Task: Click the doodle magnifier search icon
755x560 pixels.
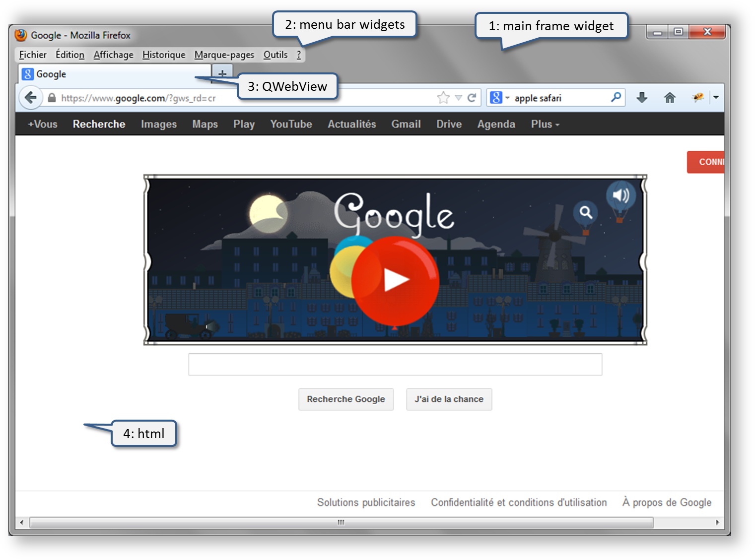Action: (x=586, y=212)
